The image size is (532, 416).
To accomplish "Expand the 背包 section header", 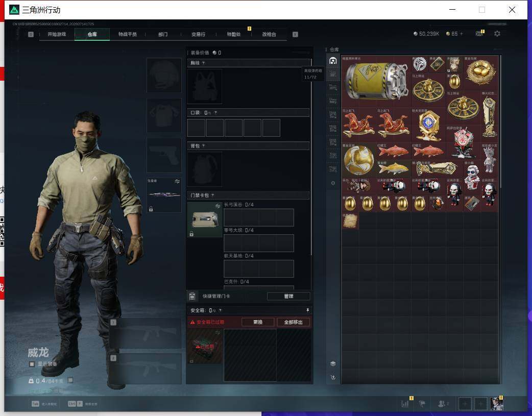I will tap(248, 146).
